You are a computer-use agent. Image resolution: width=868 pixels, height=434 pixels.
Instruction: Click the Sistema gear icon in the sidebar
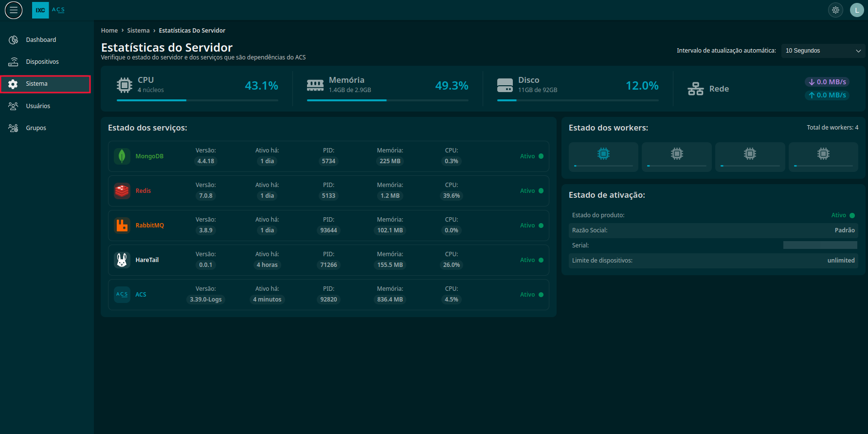[13, 84]
